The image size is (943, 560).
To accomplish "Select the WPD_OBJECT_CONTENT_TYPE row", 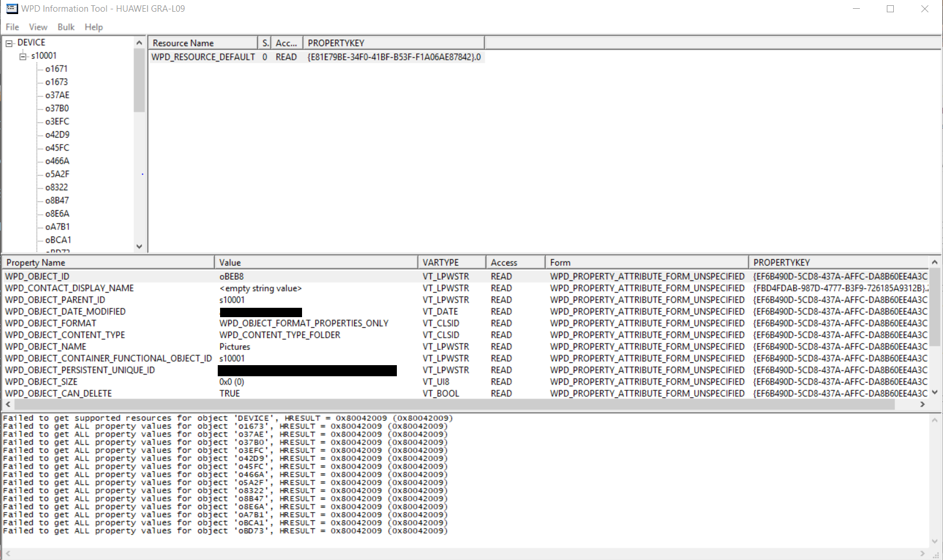I will [x=466, y=335].
